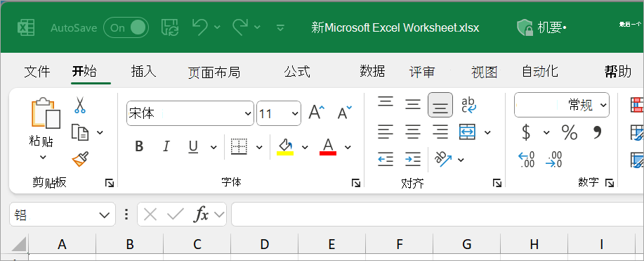Image resolution: width=644 pixels, height=261 pixels.
Task: Select the 开始 ribbon tab
Action: pos(84,72)
